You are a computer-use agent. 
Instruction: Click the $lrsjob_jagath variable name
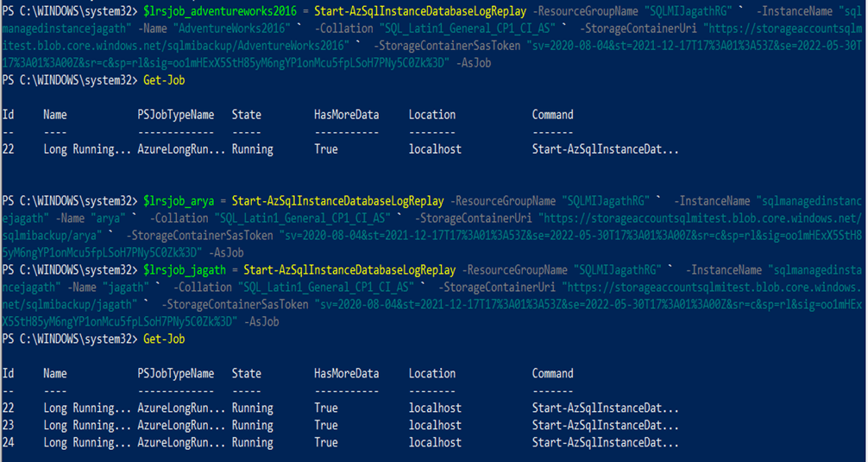coord(186,270)
